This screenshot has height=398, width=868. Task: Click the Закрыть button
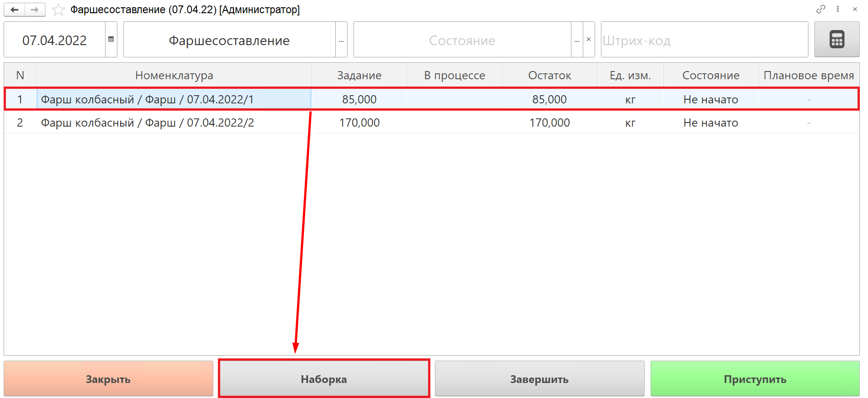point(108,379)
